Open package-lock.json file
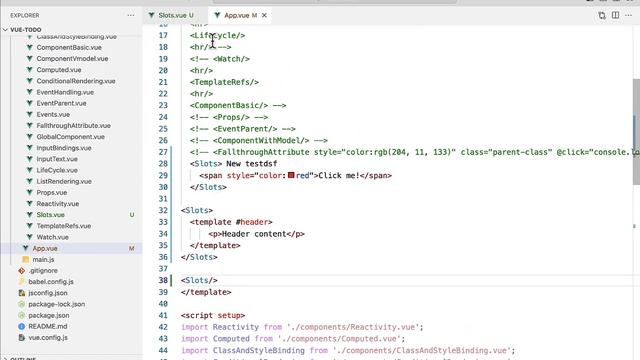The width and height of the screenshot is (640, 360). pyautogui.click(x=57, y=304)
